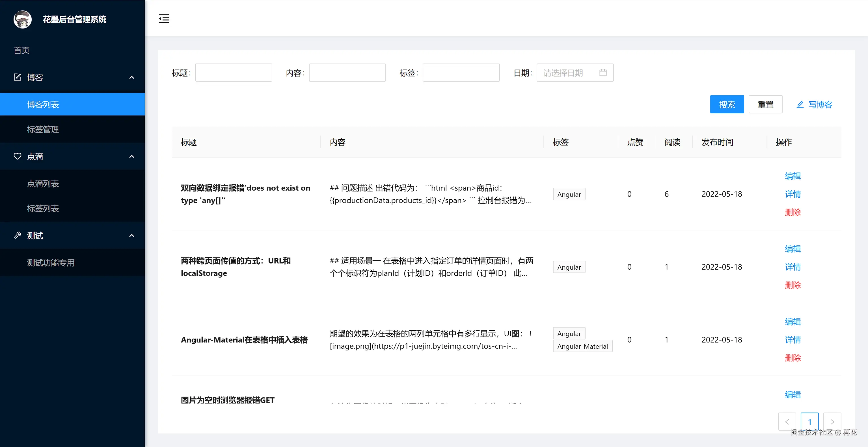The image size is (868, 447).
Task: Go to previous page arrow in pagination
Action: 787,421
